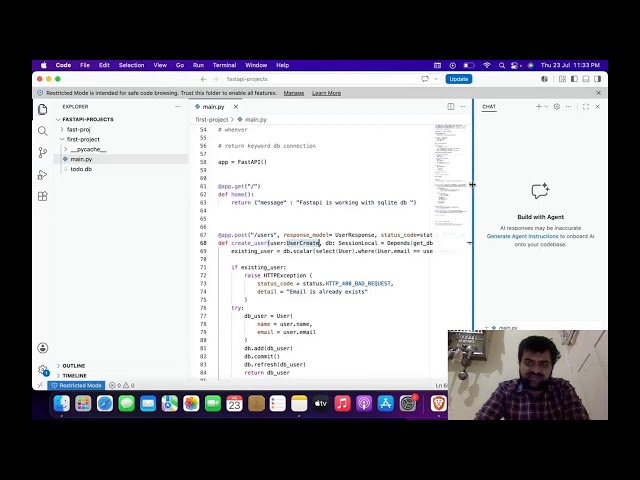Open Finder from the Dock

(62, 404)
